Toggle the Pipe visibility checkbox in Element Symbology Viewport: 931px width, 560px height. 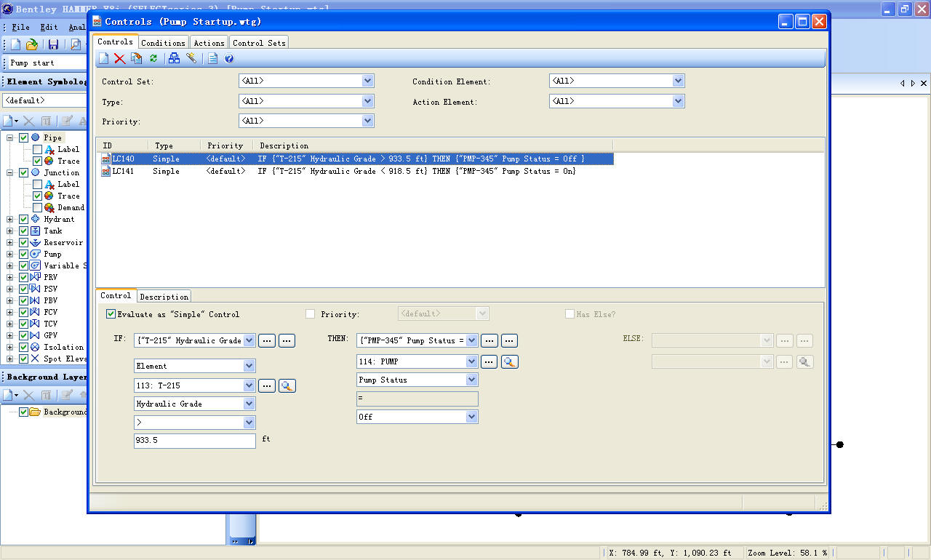(24, 137)
